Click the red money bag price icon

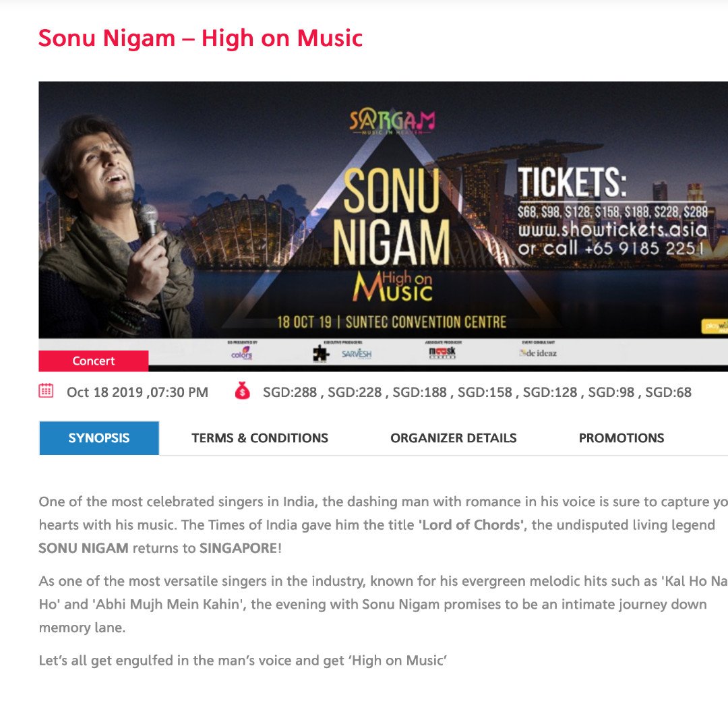[243, 391]
